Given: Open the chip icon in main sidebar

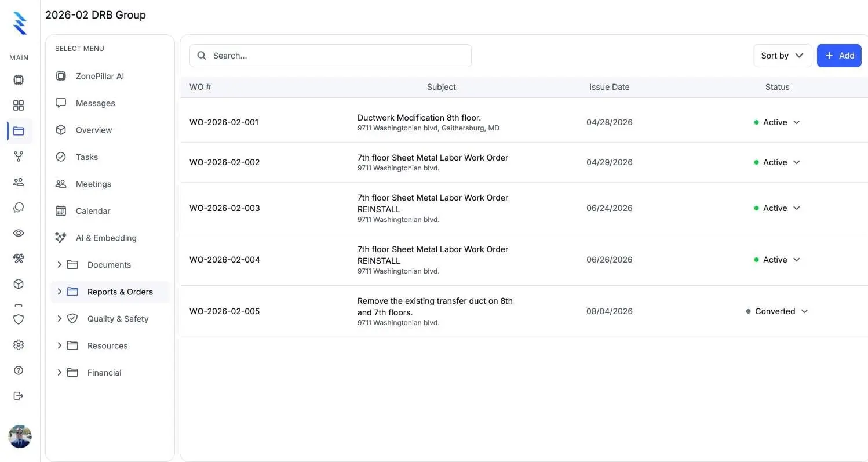Looking at the screenshot, I should (x=19, y=80).
